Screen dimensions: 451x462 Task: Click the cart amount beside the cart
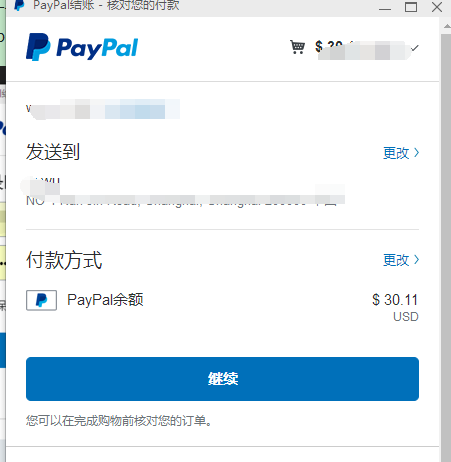(362, 49)
